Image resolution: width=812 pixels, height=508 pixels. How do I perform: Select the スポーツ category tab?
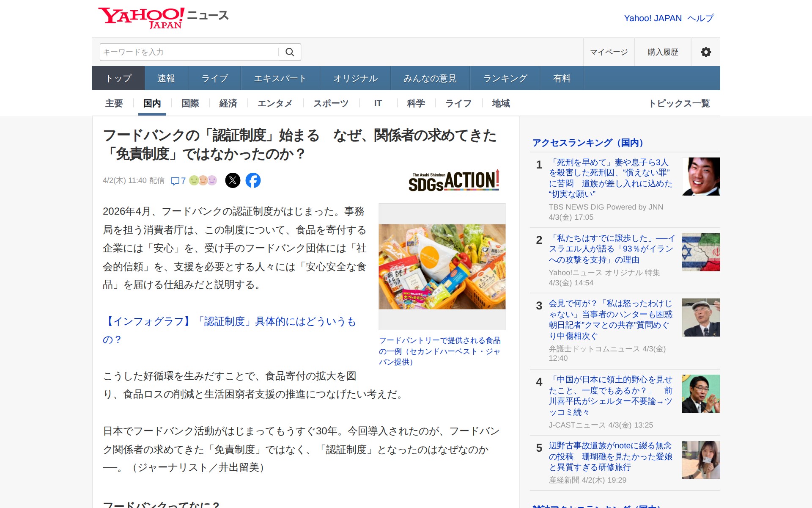pyautogui.click(x=331, y=103)
